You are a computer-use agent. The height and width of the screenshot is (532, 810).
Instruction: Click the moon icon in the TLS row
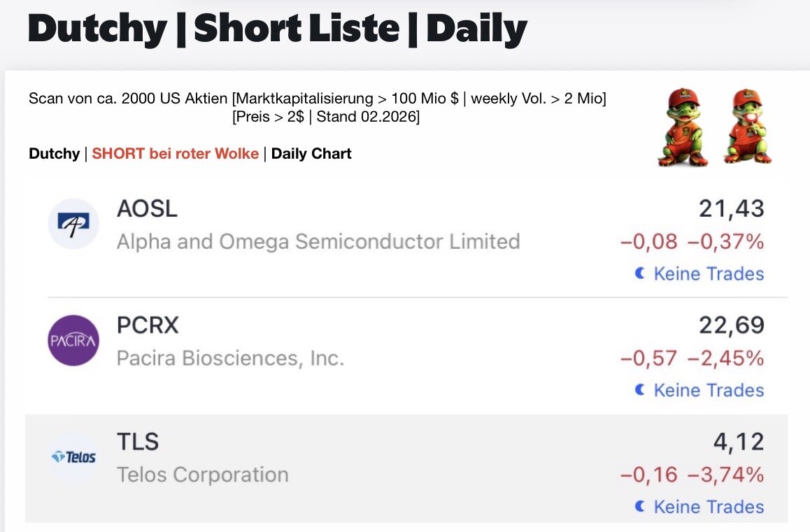pos(639,507)
